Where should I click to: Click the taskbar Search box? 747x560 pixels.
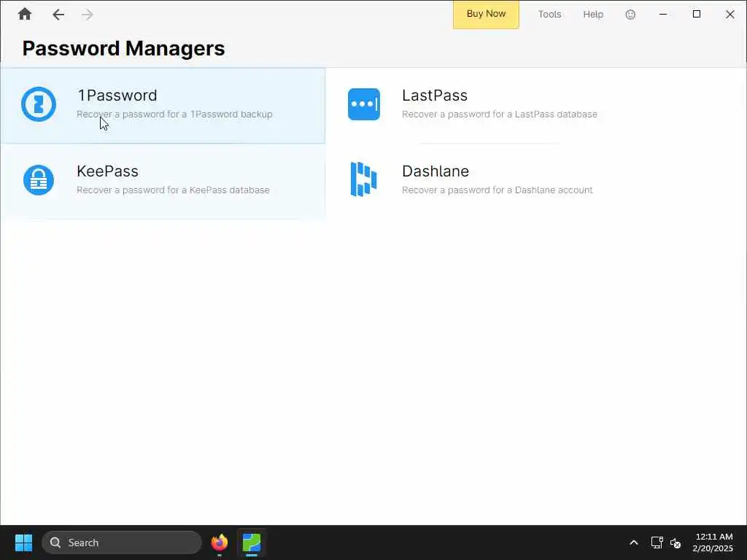tap(122, 542)
